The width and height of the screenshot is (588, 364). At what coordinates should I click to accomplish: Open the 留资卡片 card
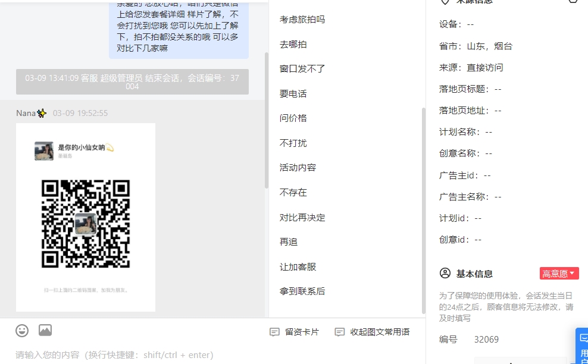tap(295, 332)
